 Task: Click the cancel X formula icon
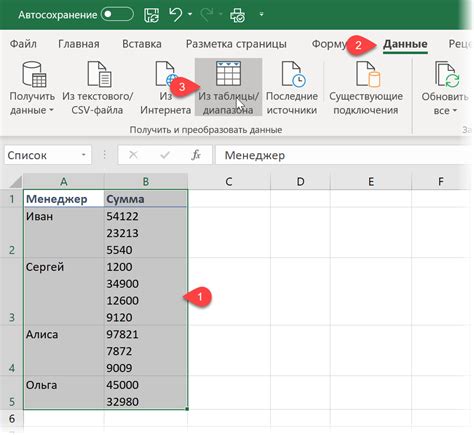tap(133, 155)
